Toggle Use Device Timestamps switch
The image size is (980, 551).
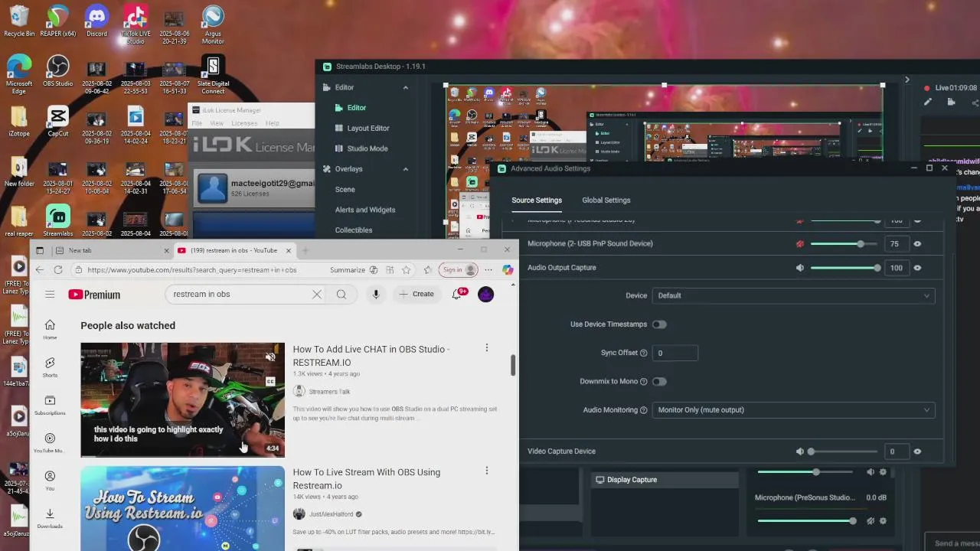(659, 324)
